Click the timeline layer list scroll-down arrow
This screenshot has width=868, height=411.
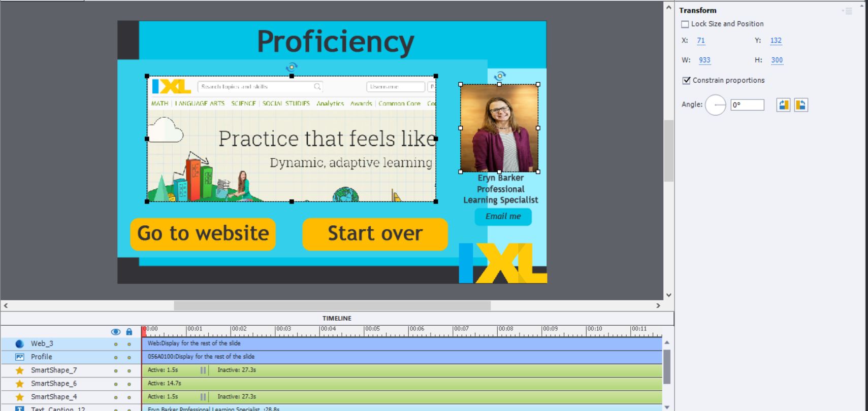click(x=667, y=407)
